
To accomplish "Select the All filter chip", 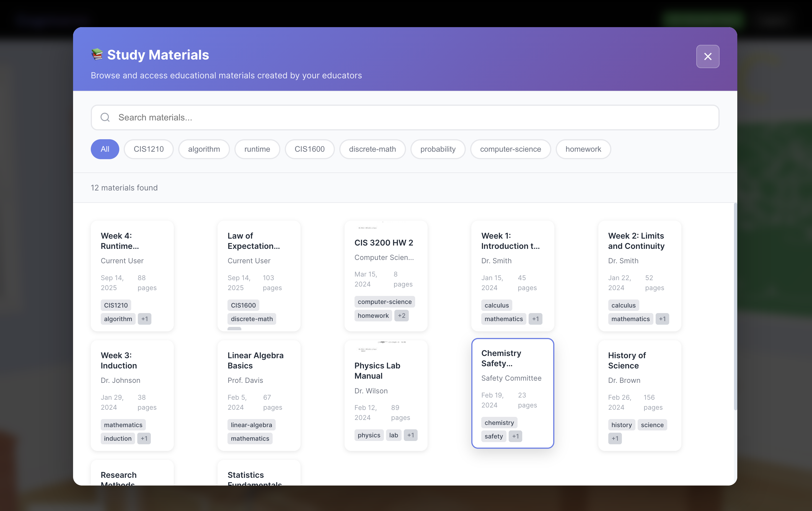I will [105, 149].
